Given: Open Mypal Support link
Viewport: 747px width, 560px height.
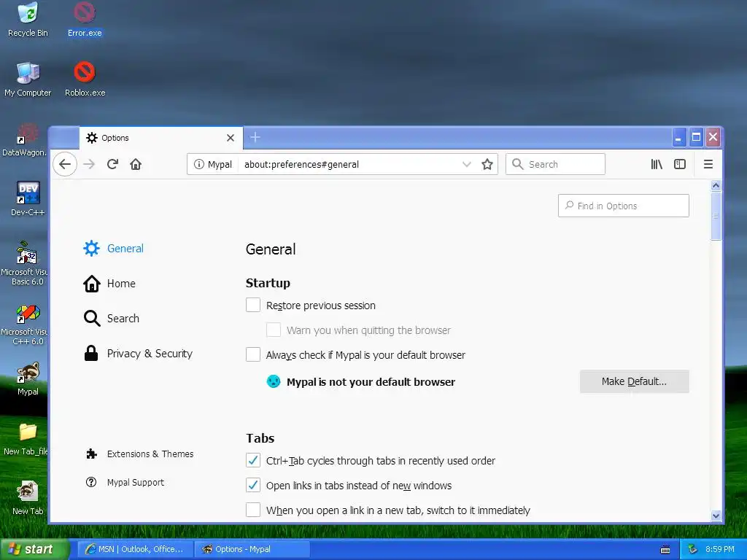Looking at the screenshot, I should click(x=125, y=483).
